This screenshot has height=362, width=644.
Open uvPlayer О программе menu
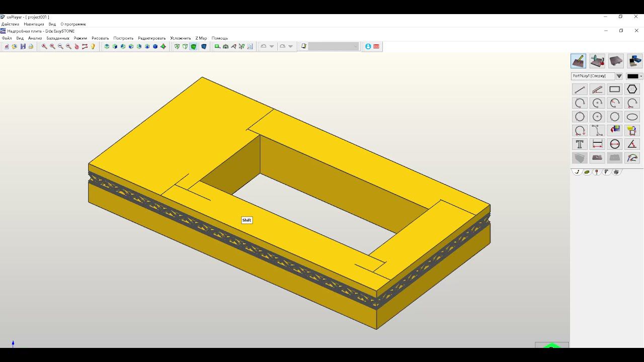73,24
